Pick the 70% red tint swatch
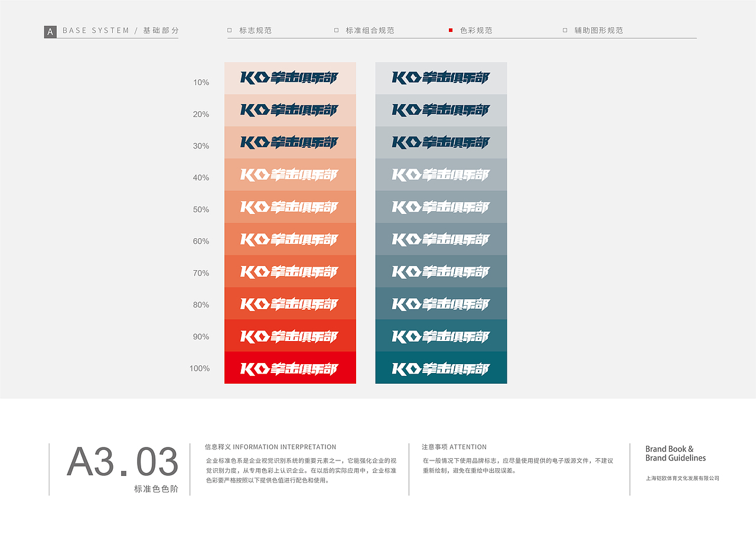Viewport: 756px width, 535px height. pos(290,271)
